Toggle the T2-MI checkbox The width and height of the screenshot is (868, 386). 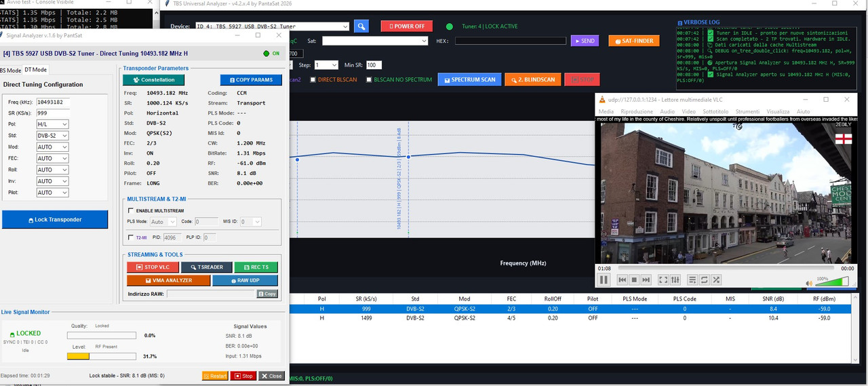(x=131, y=237)
